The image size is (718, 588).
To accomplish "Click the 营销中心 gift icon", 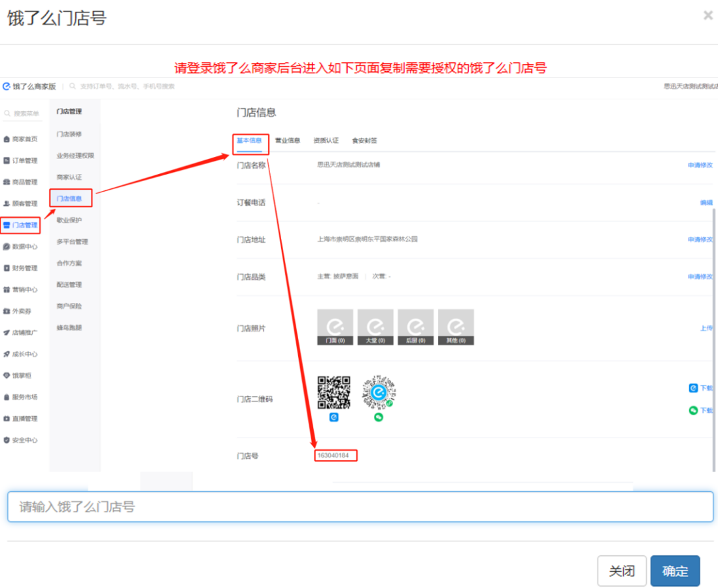I will click(x=7, y=290).
